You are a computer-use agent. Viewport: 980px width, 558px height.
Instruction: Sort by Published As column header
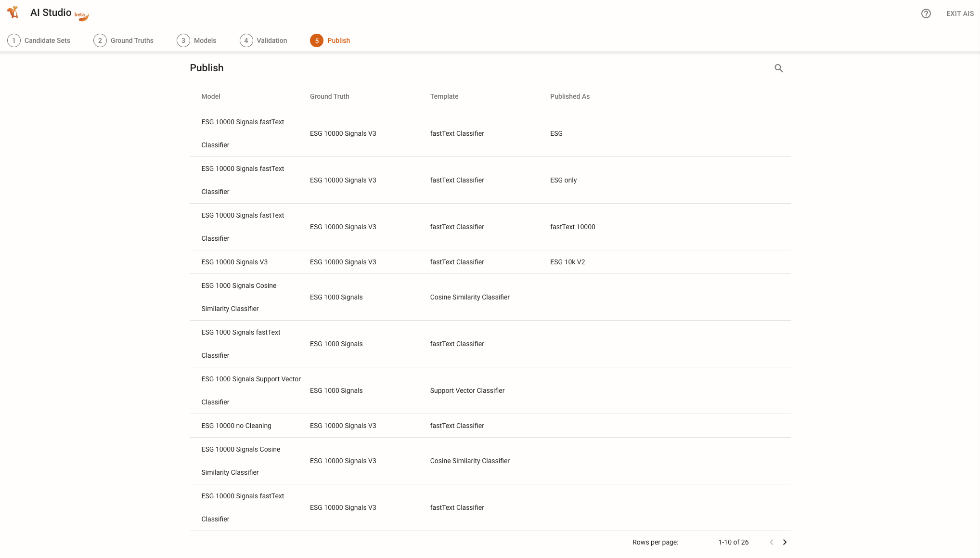tap(569, 96)
